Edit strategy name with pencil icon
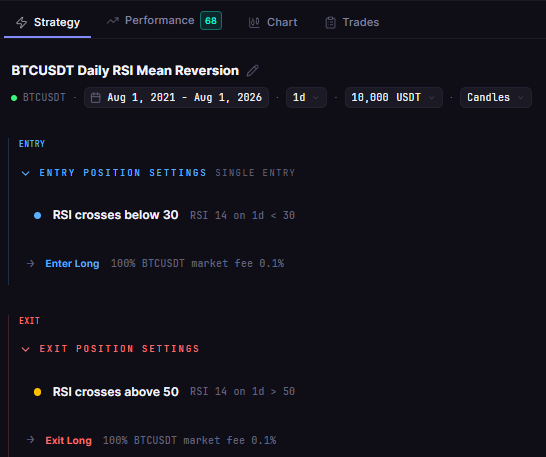 (252, 70)
